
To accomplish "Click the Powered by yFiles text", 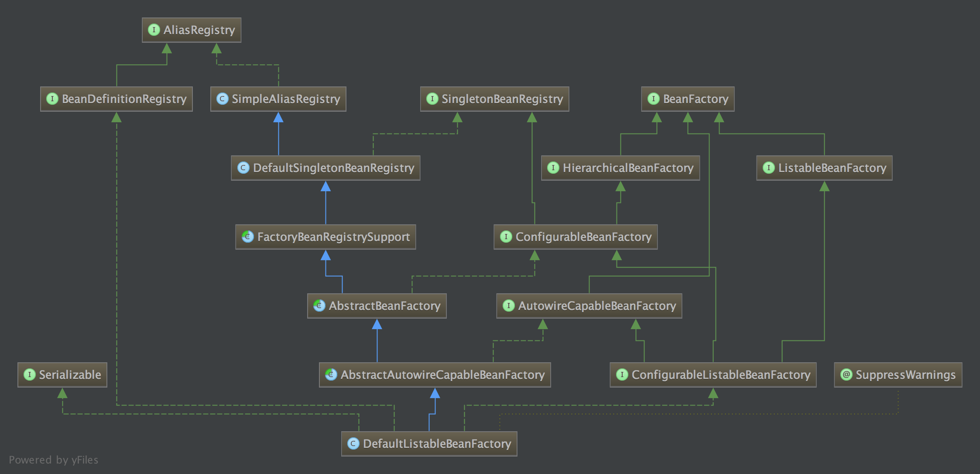I will tap(53, 460).
